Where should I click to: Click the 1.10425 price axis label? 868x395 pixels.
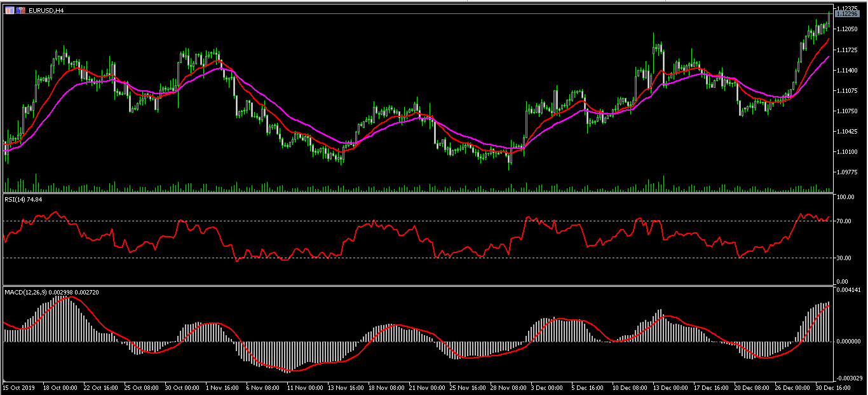coord(846,132)
